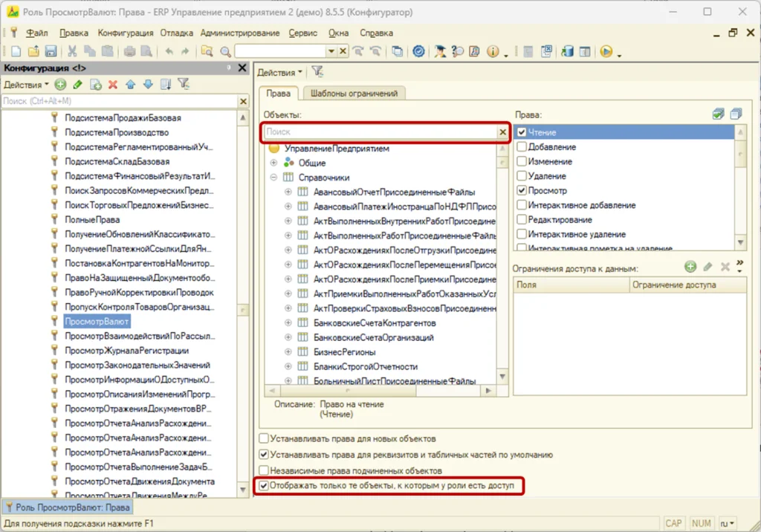Click the Save diskette icon in toolbar

(x=51, y=51)
